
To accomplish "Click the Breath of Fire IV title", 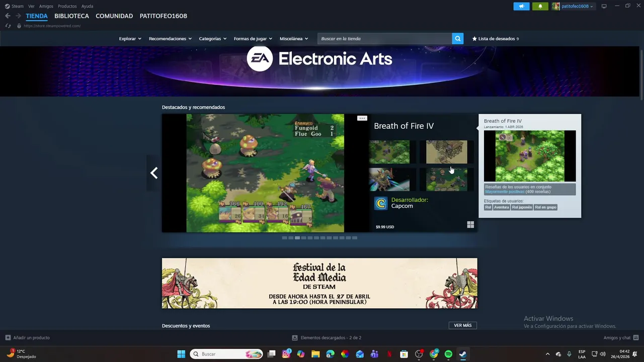I will point(404,126).
